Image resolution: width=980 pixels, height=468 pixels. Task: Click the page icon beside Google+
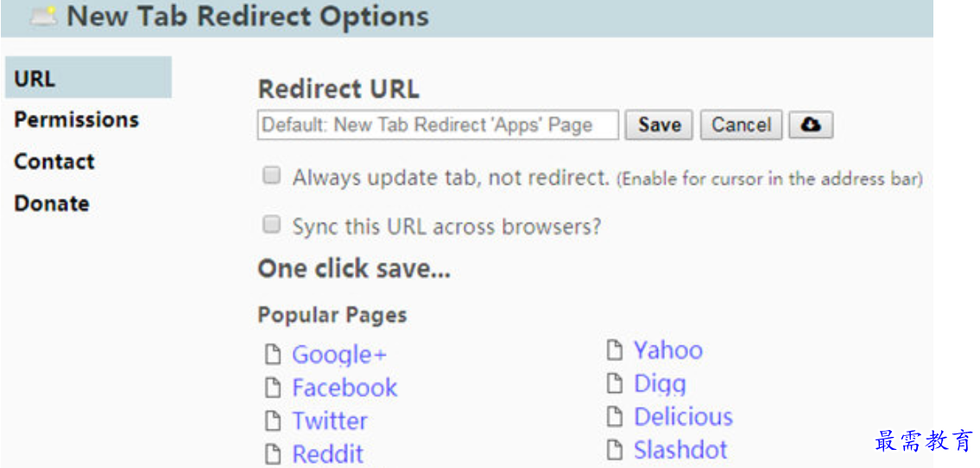pyautogui.click(x=272, y=354)
